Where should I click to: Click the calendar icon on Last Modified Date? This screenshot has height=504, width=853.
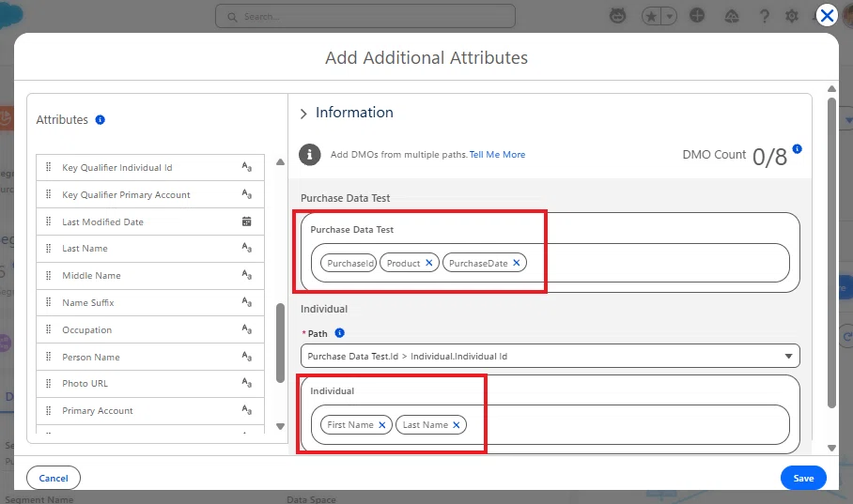tap(246, 221)
